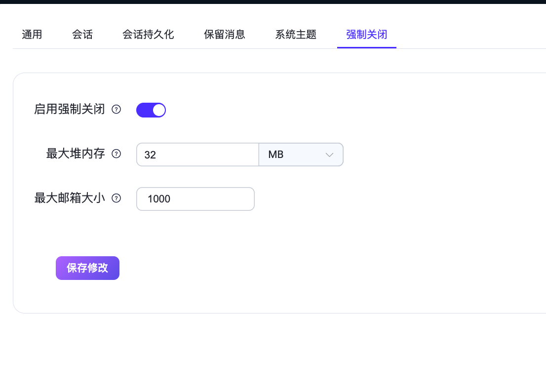Open the MB unit dropdown
The height and width of the screenshot is (392, 546).
coord(301,155)
